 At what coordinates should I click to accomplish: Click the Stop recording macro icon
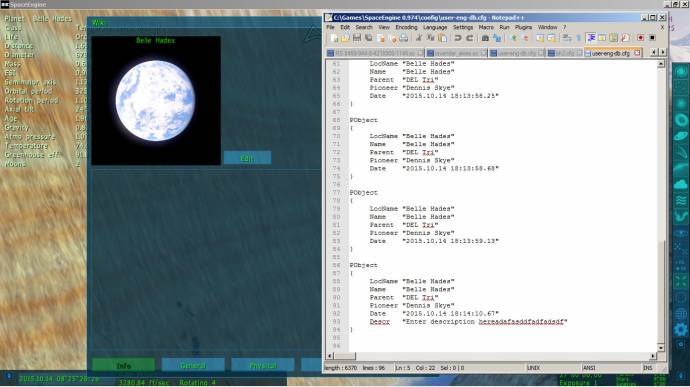652,38
